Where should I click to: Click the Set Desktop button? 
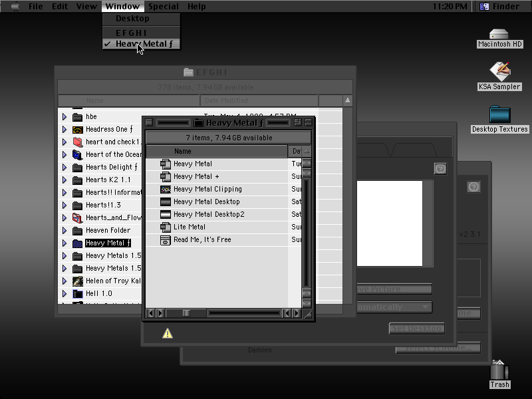[417, 328]
